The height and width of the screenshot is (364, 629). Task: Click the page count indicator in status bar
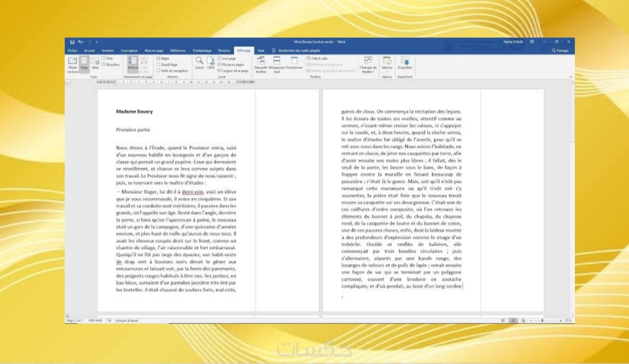[75, 321]
